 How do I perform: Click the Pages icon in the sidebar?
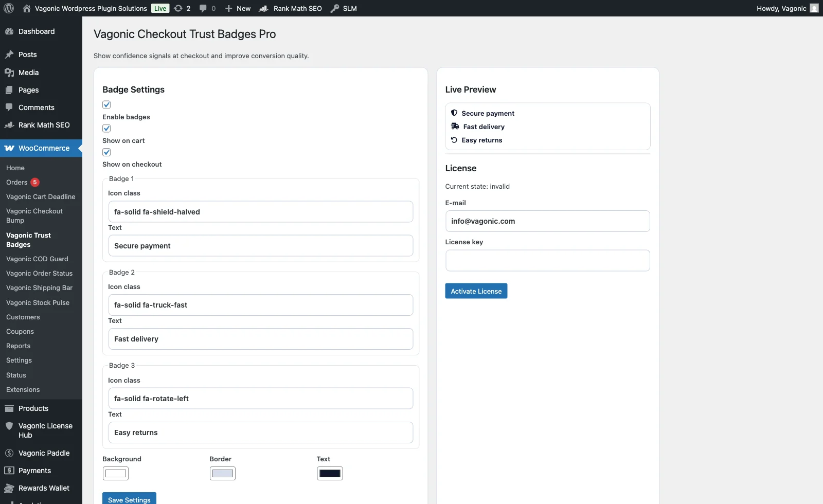click(x=9, y=90)
